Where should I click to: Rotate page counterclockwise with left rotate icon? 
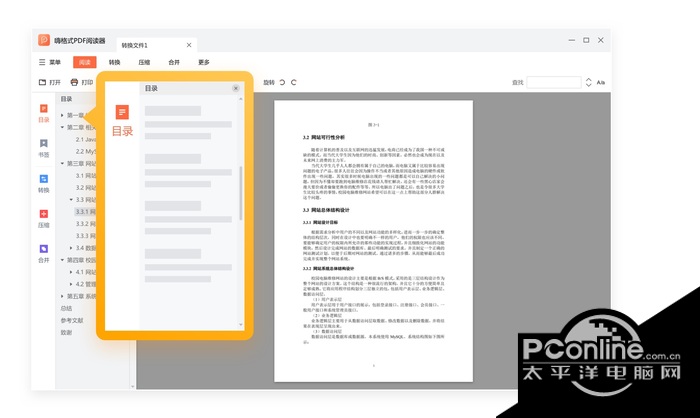tap(282, 82)
